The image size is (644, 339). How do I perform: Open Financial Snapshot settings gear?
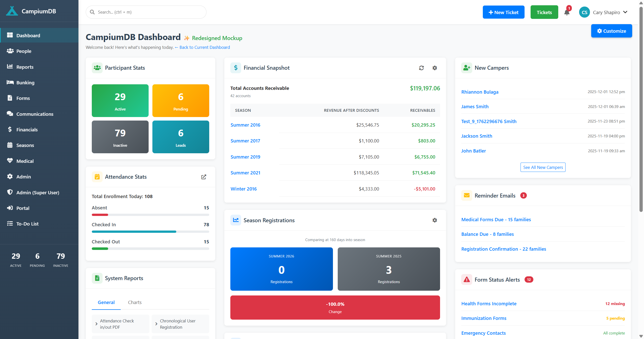pos(435,68)
